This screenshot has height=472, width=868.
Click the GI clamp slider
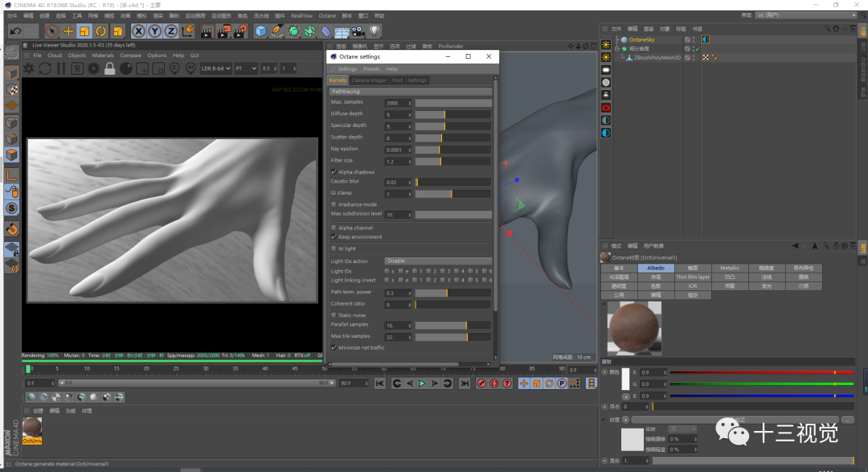click(452, 194)
